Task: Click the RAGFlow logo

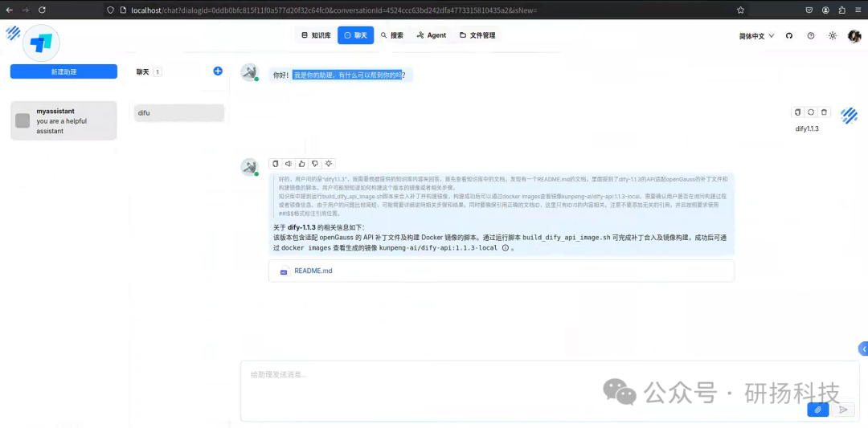Action: pyautogui.click(x=14, y=33)
